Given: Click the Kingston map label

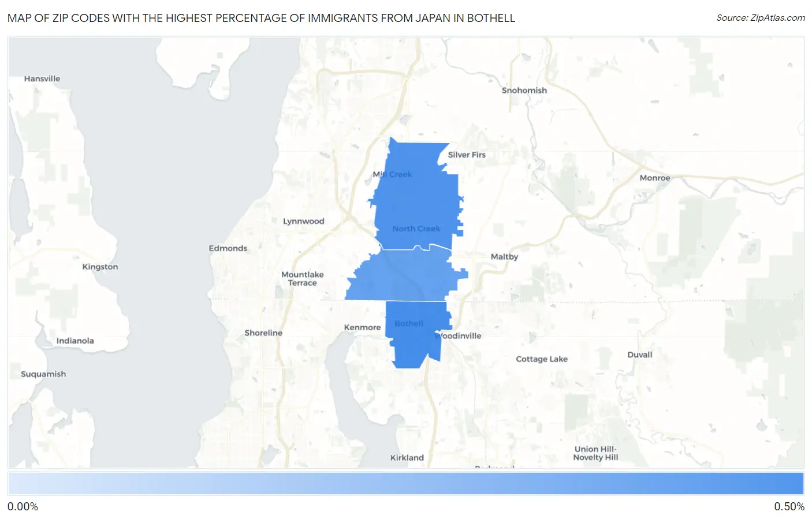Looking at the screenshot, I should [100, 267].
